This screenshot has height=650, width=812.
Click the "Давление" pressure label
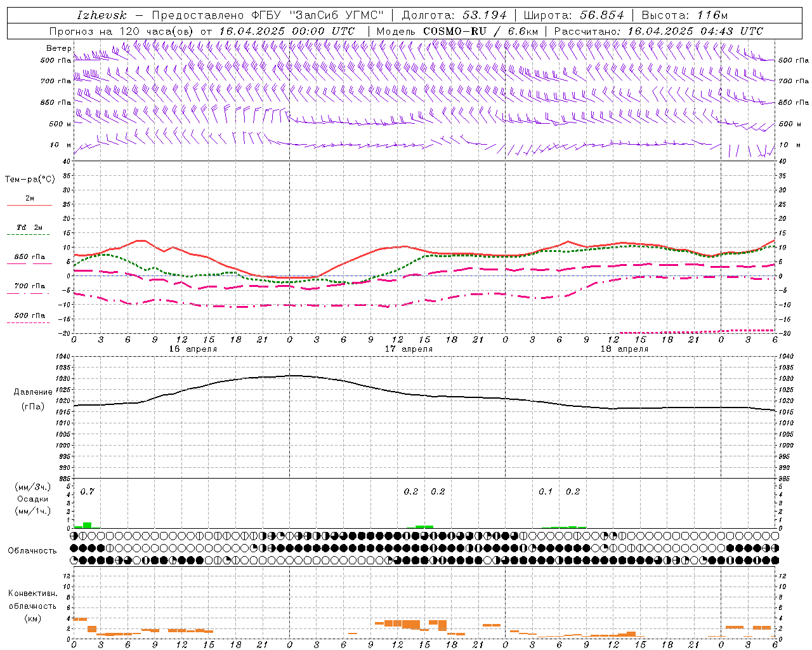pyautogui.click(x=33, y=392)
